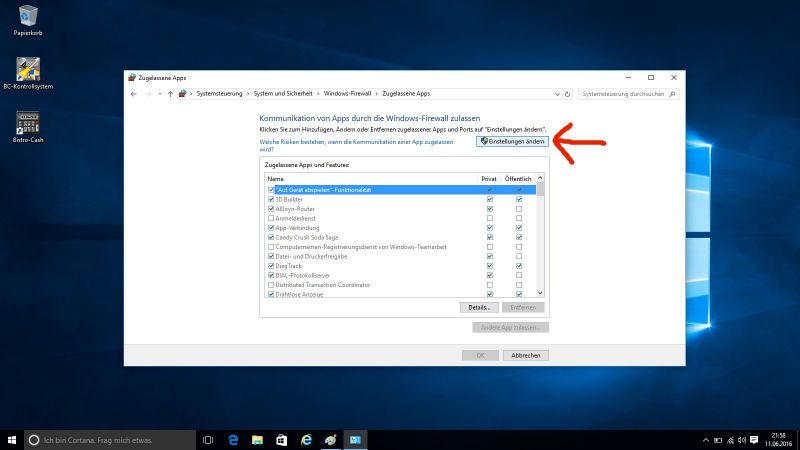Click battery icon in system tray
The height and width of the screenshot is (450, 800).
pos(718,440)
